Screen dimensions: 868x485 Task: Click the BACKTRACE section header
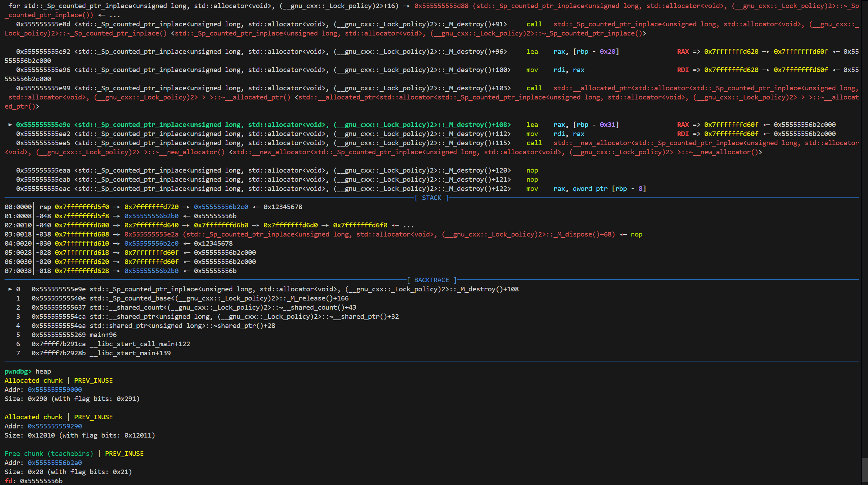[x=431, y=280]
